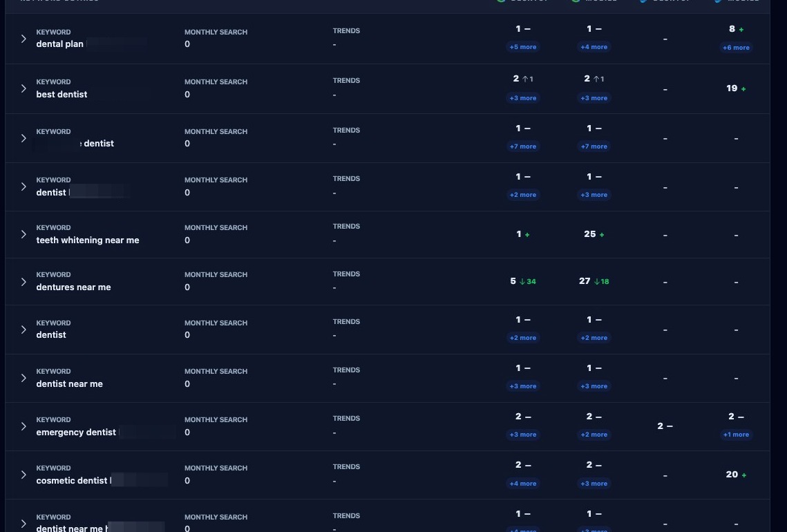Open +3 more badge in emergency dentist row

(523, 435)
